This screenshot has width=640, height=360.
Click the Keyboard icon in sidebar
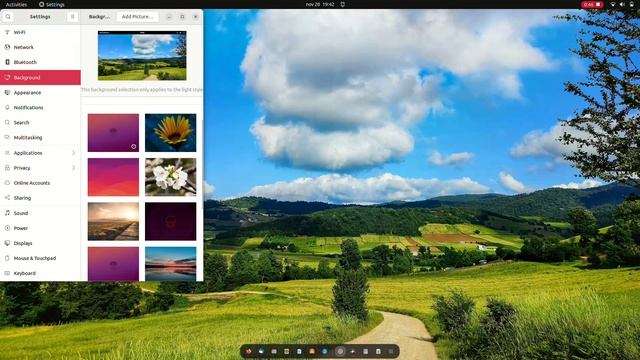7,273
